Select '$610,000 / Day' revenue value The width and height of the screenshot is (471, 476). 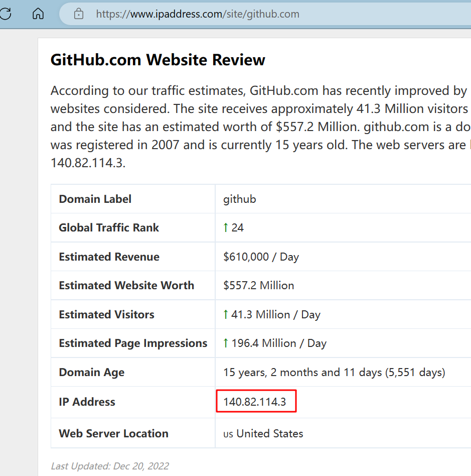[261, 257]
